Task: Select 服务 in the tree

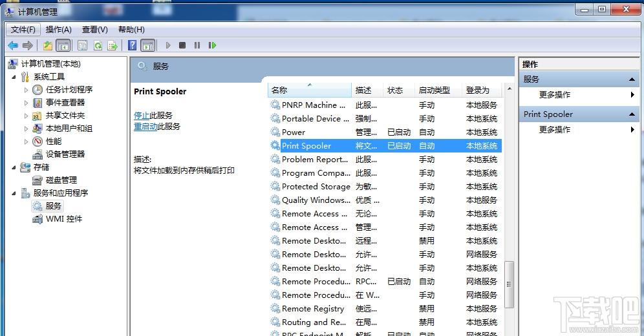Action: pos(54,206)
